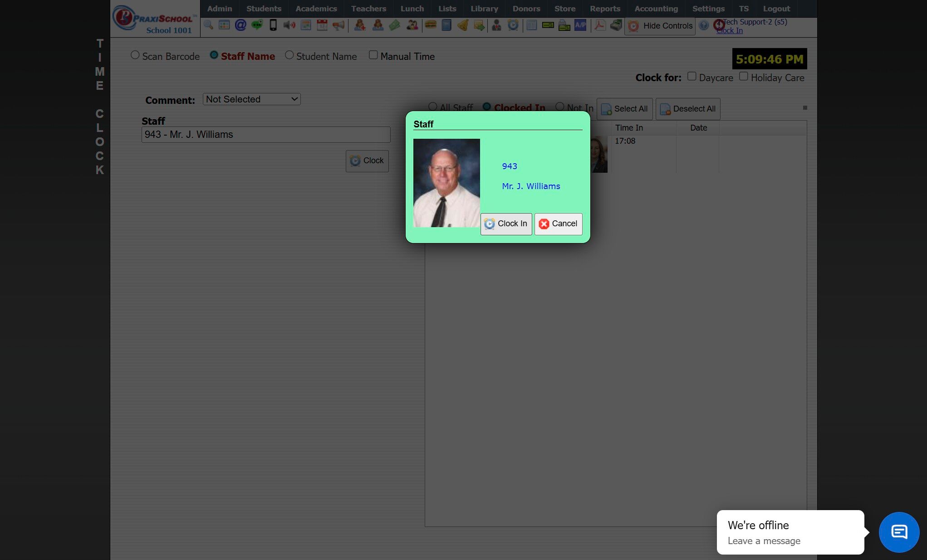Click the green chat bubble icon

click(257, 25)
